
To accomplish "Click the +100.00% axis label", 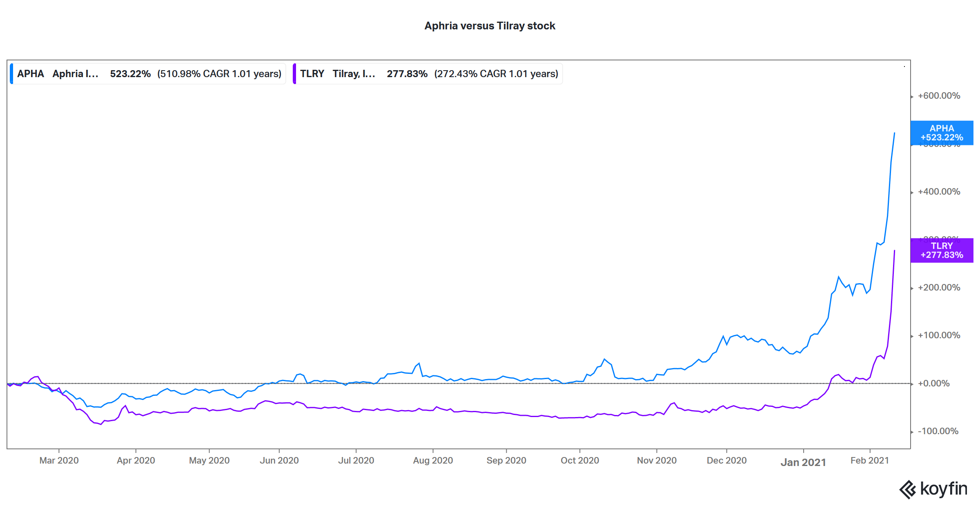I will tap(939, 335).
